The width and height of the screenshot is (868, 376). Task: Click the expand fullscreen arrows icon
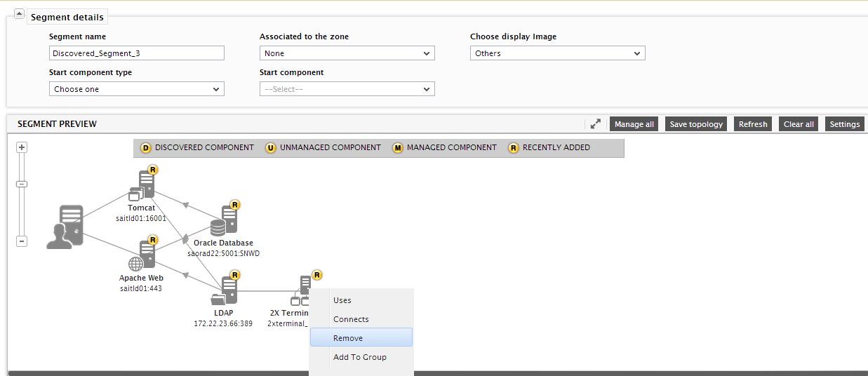pos(596,124)
